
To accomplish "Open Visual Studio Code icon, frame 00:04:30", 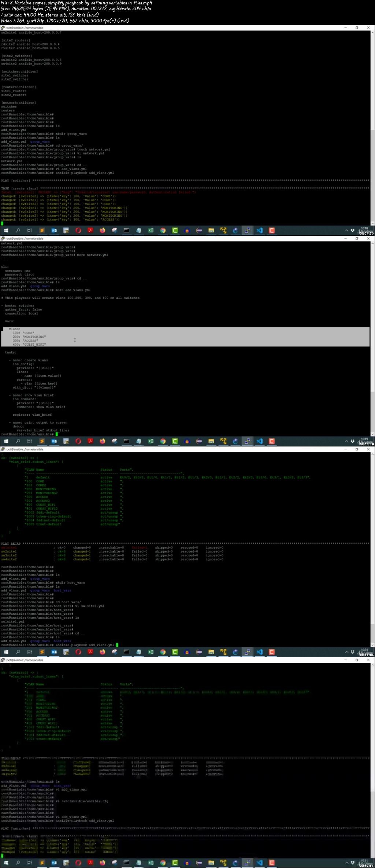I will (x=259, y=231).
